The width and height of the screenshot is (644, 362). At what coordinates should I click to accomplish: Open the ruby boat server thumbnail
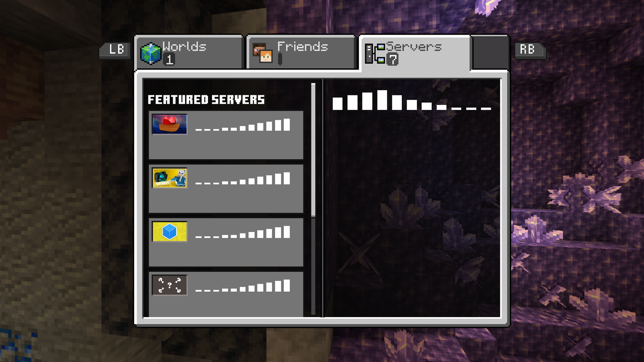[x=170, y=124]
